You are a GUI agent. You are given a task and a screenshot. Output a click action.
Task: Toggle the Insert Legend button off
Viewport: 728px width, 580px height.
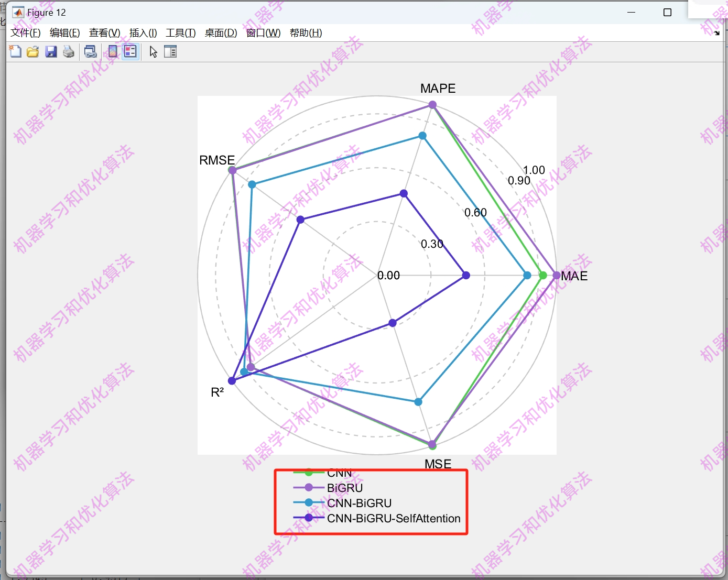131,51
